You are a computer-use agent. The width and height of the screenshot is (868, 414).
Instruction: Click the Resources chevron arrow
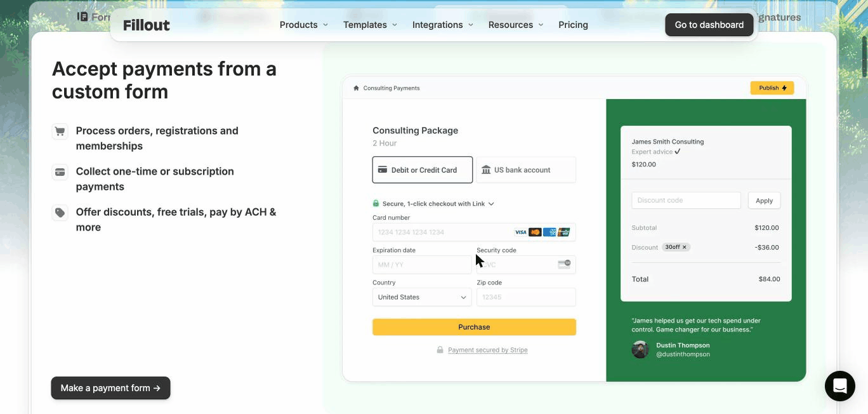(x=541, y=25)
